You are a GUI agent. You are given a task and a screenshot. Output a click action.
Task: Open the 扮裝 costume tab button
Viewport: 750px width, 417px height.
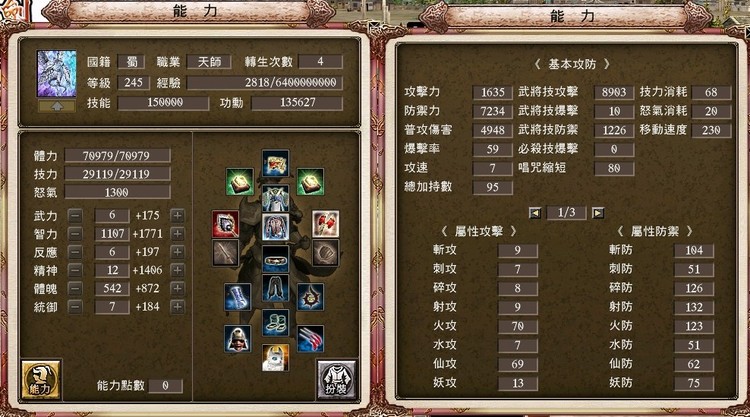click(x=337, y=380)
